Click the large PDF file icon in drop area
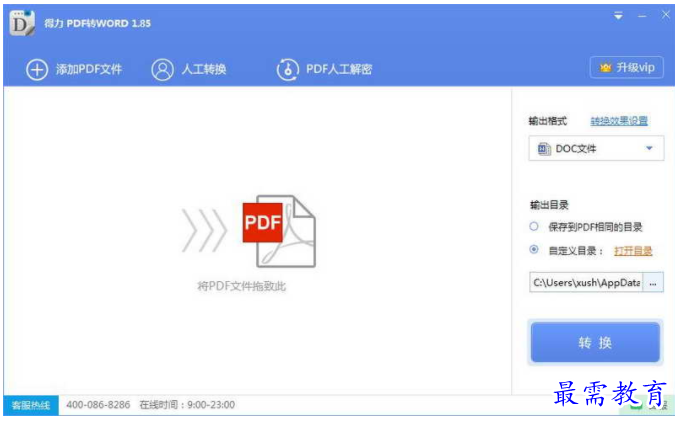The image size is (675, 425). tap(279, 231)
